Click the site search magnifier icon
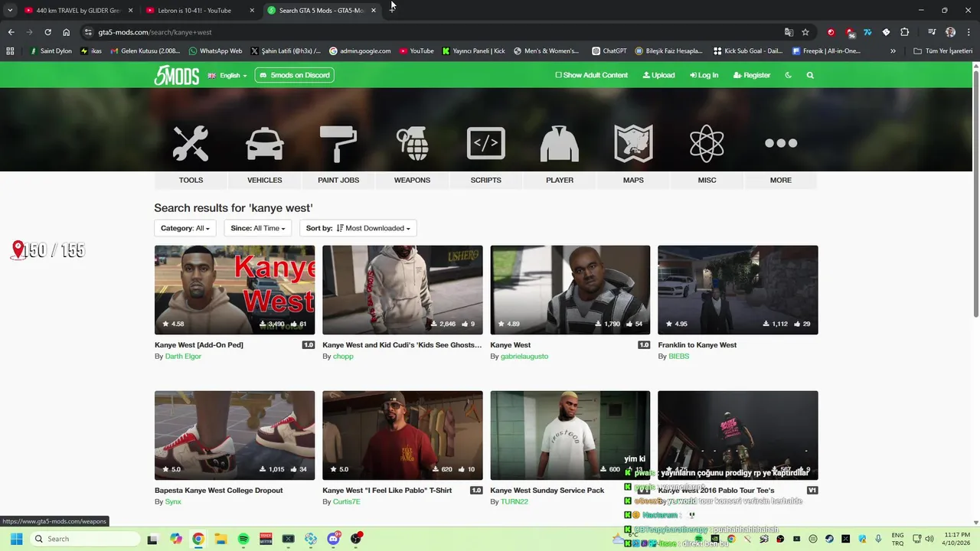This screenshot has width=980, height=551. point(810,75)
